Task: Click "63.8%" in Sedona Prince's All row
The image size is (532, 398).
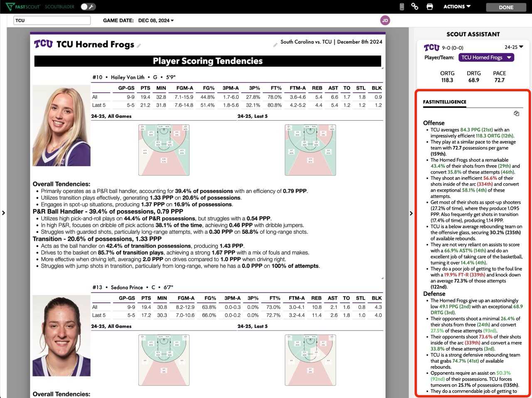Action: 209,307
